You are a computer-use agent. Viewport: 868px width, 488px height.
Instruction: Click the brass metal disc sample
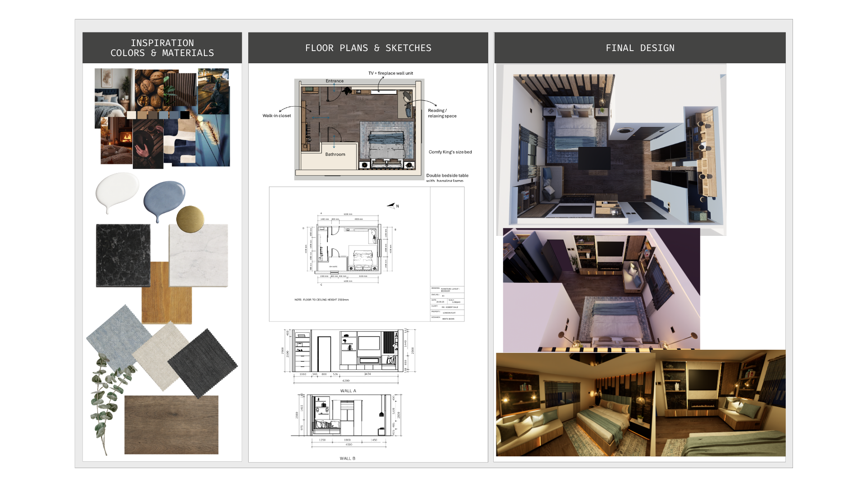coord(190,219)
